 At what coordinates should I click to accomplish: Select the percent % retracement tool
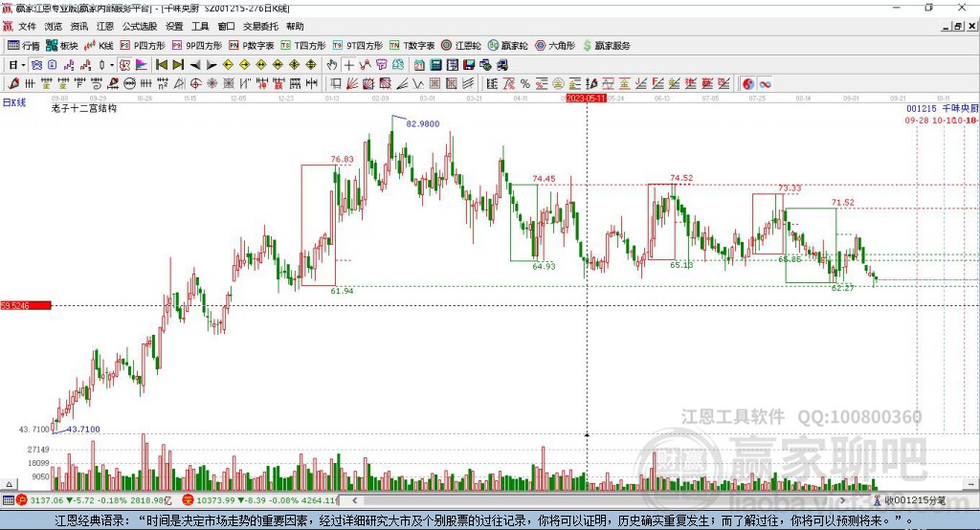pyautogui.click(x=525, y=84)
